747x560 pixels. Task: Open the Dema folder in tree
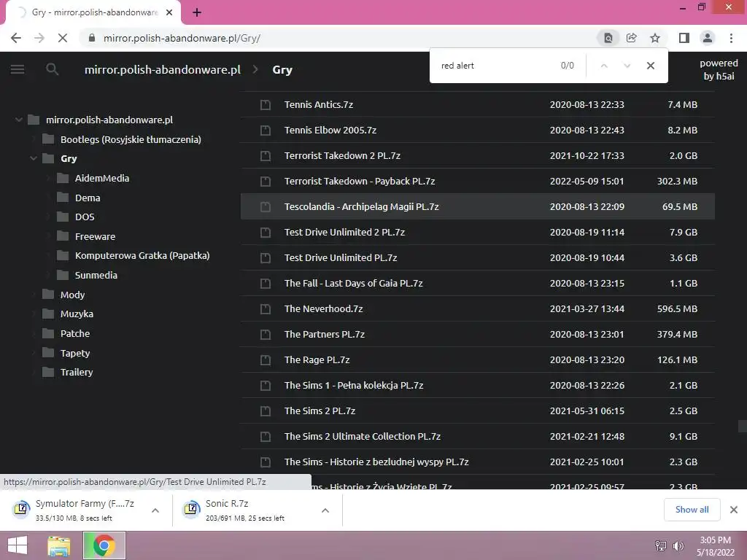[x=88, y=198]
